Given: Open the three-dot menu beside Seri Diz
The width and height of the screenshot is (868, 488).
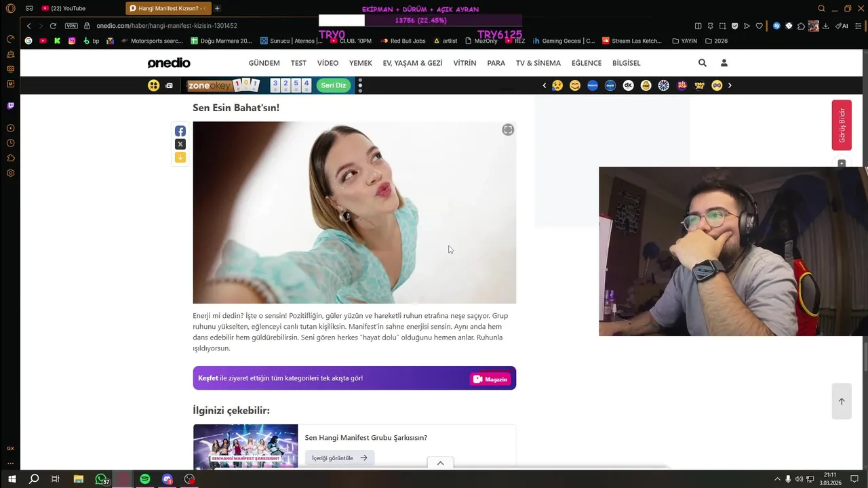Looking at the screenshot, I should pyautogui.click(x=360, y=85).
